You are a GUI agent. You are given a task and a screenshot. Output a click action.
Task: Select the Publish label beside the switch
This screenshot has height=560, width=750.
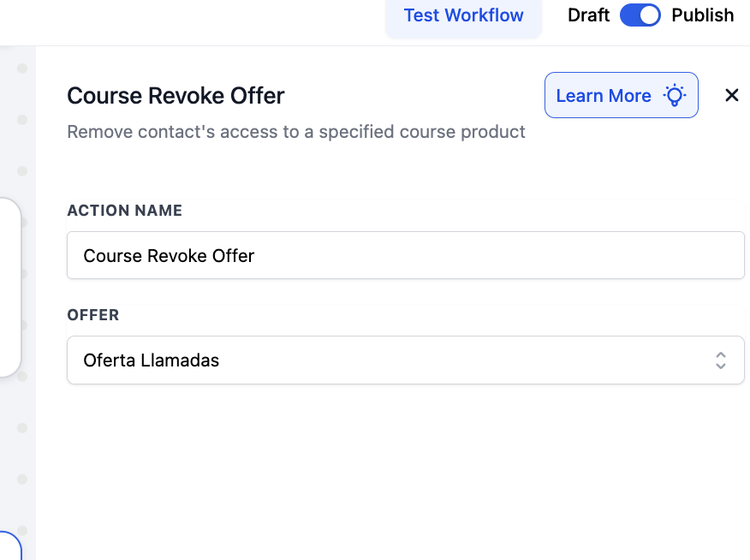(x=702, y=15)
